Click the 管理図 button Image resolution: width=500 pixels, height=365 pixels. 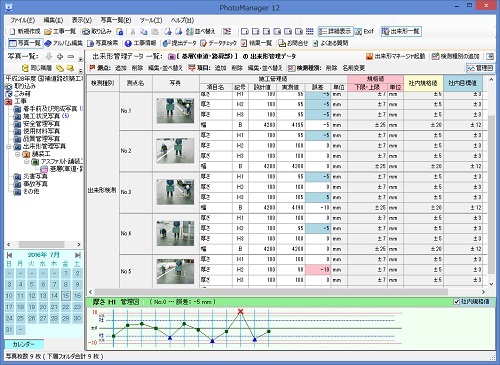tap(480, 68)
